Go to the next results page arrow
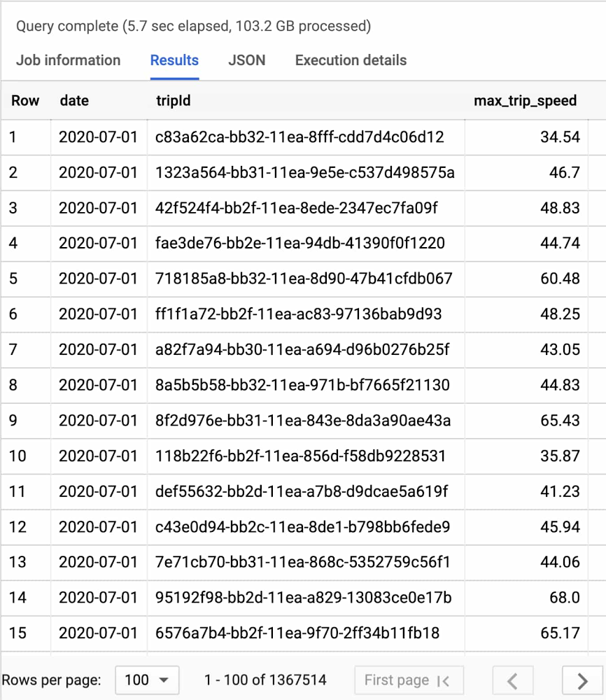Image resolution: width=606 pixels, height=700 pixels. point(582,681)
